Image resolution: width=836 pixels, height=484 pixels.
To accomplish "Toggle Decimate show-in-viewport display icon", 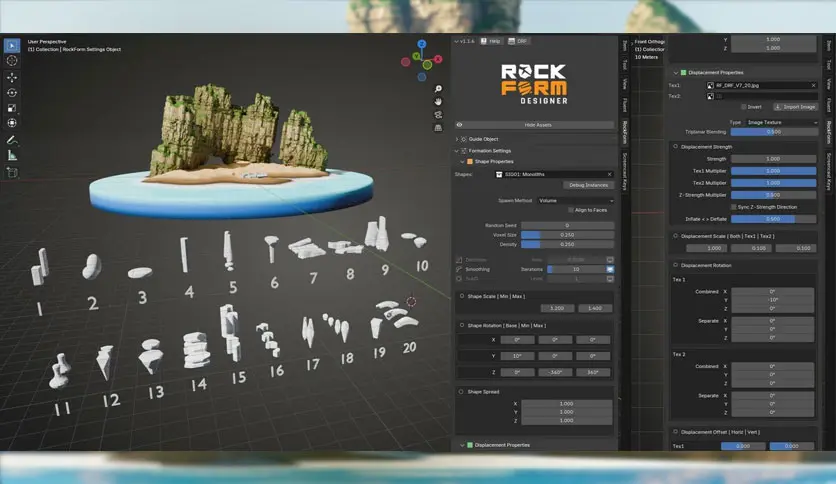I will click(610, 260).
